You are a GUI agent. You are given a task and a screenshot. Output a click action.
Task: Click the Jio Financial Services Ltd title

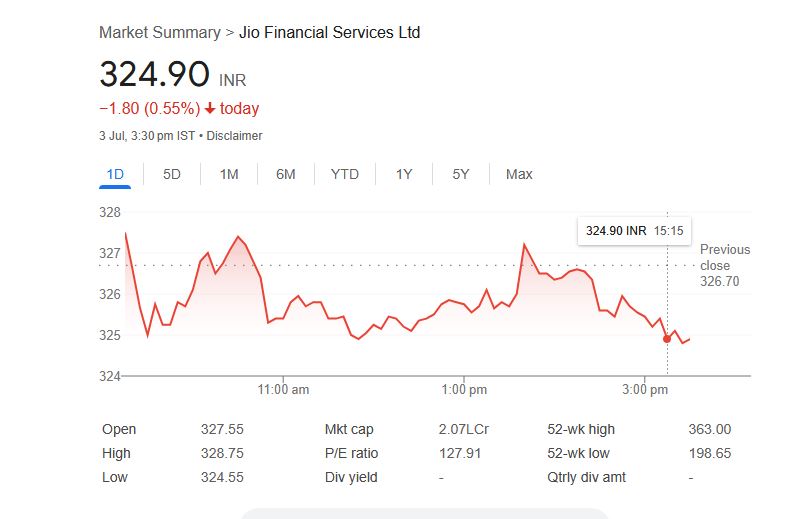point(329,32)
